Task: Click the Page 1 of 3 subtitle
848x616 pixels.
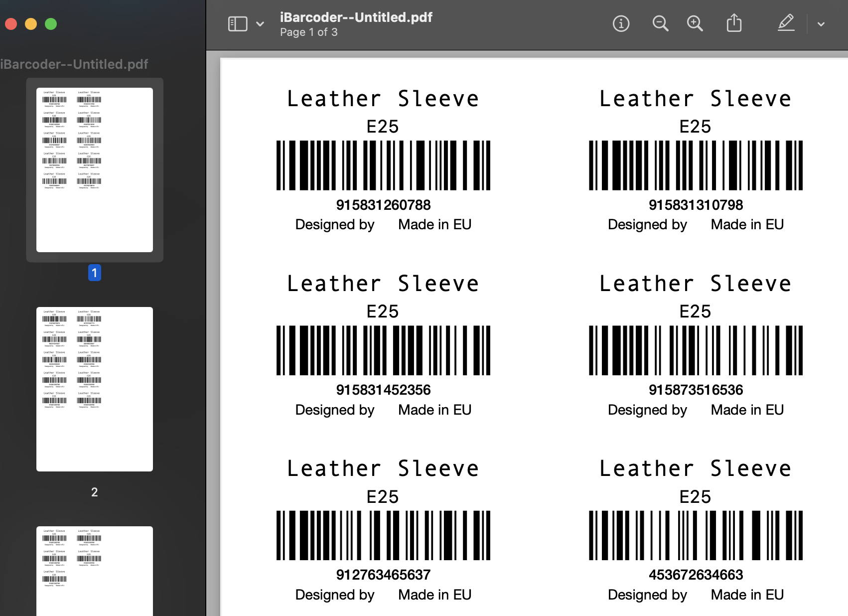Action: click(309, 32)
